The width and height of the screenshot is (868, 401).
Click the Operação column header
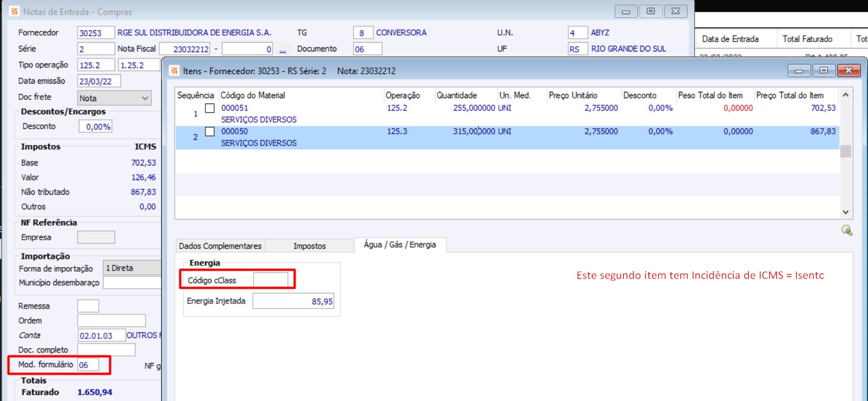tap(403, 95)
